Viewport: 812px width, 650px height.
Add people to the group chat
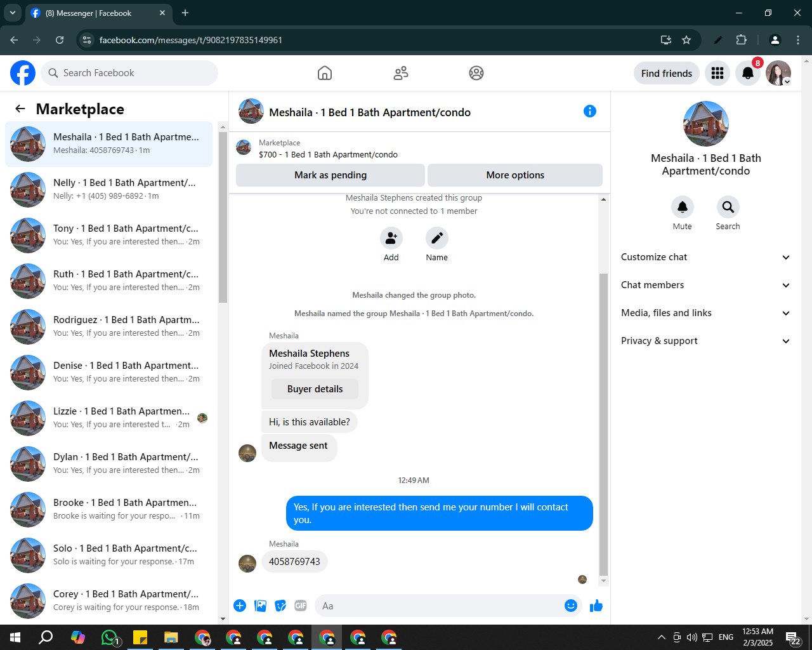[391, 238]
